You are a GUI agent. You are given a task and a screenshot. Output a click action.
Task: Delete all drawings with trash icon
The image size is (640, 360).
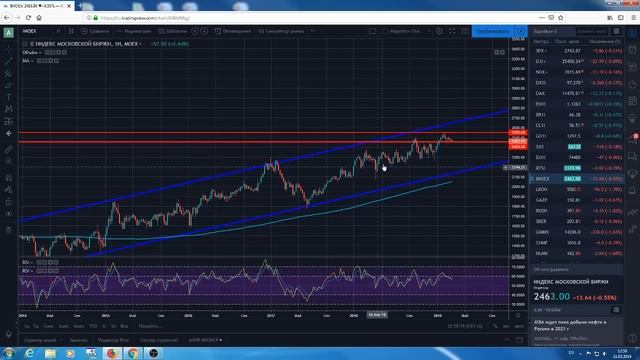pyautogui.click(x=9, y=230)
